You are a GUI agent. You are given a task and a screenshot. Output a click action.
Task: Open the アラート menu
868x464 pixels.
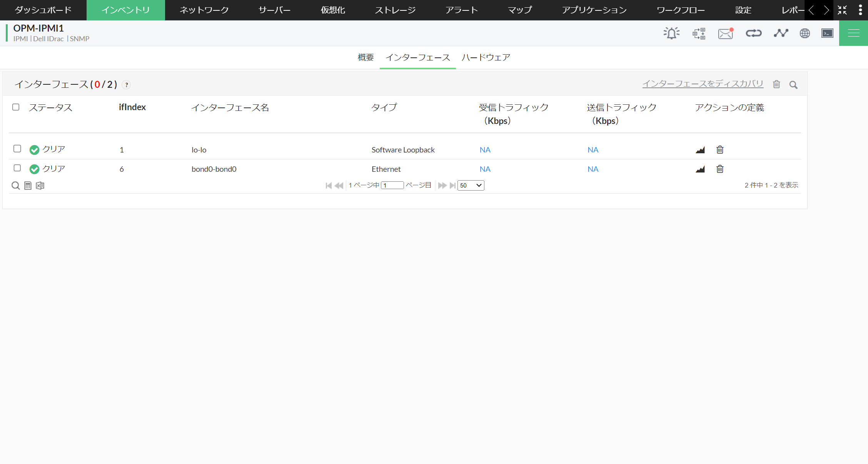[462, 10]
